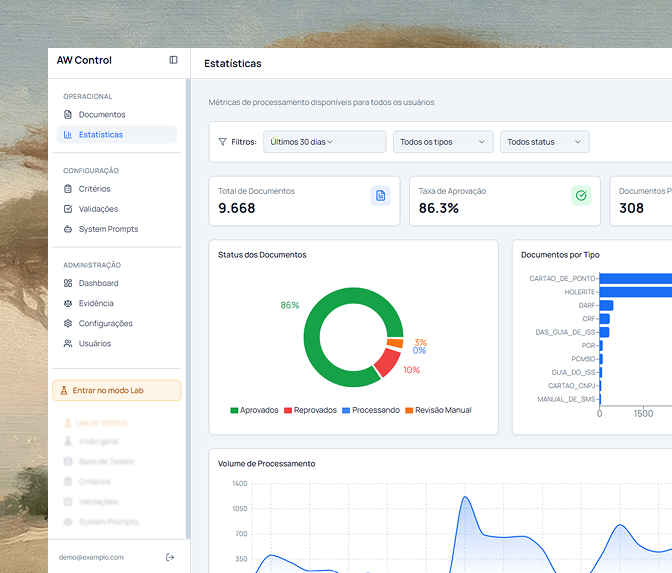672x573 pixels.
Task: Click the Volume de Processamento heading
Action: click(x=267, y=464)
